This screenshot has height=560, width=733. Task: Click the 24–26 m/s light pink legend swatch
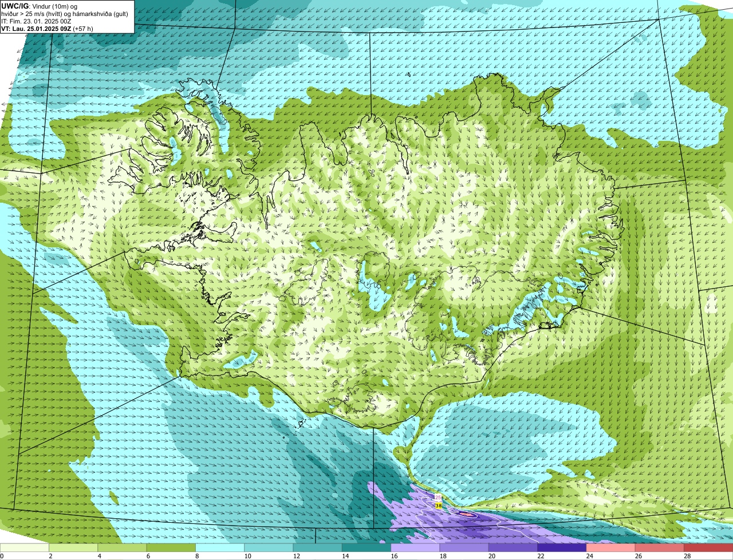coord(611,548)
